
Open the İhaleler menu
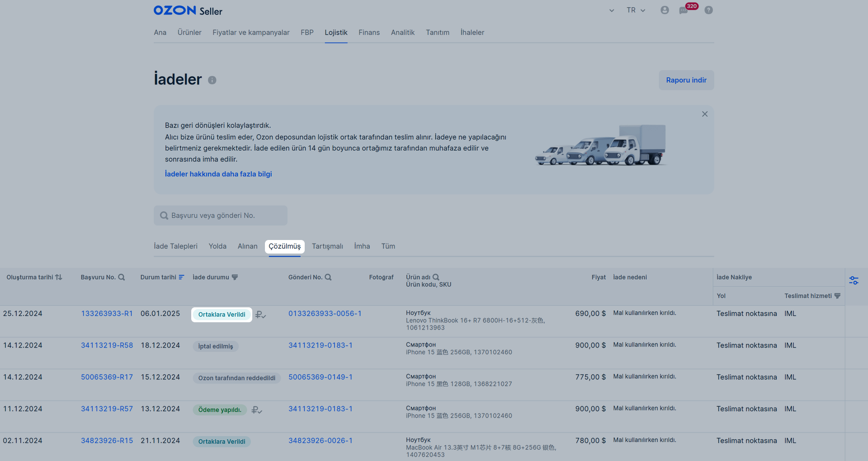tap(472, 33)
